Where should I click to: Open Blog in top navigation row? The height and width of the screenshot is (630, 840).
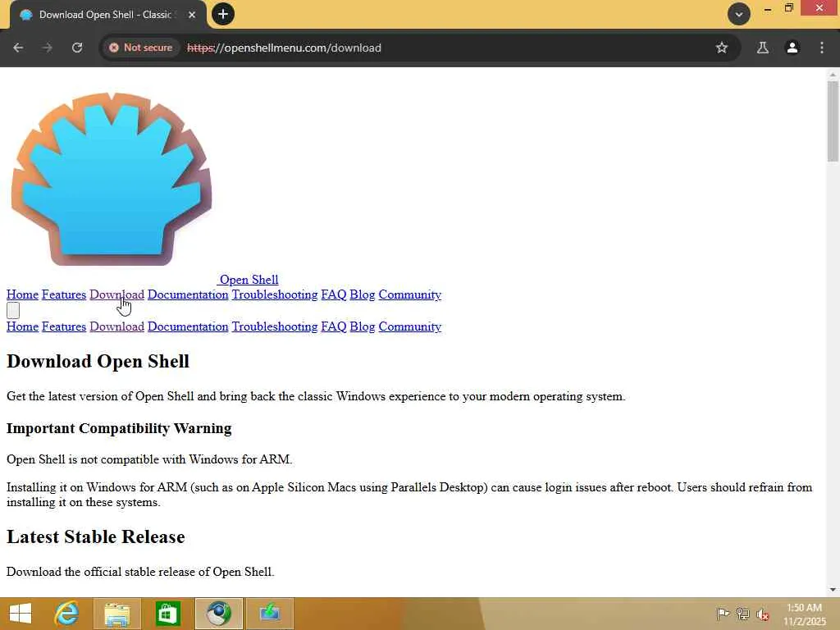pos(362,294)
